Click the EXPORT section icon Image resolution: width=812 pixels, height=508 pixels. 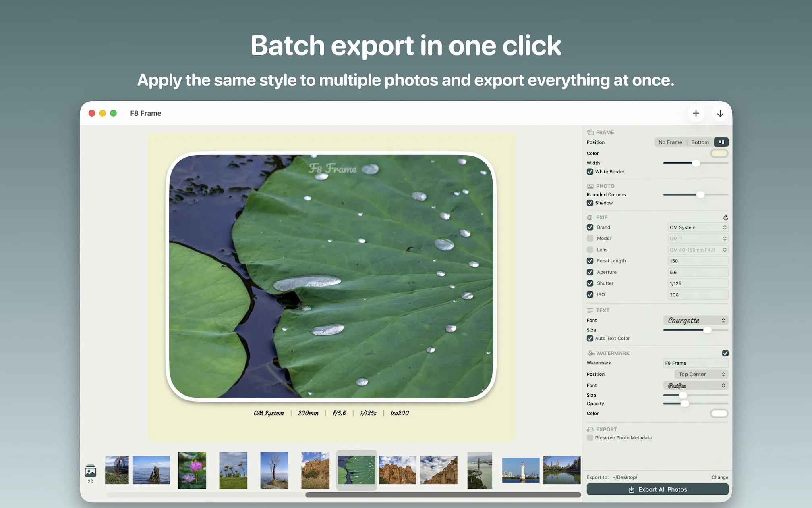(590, 429)
